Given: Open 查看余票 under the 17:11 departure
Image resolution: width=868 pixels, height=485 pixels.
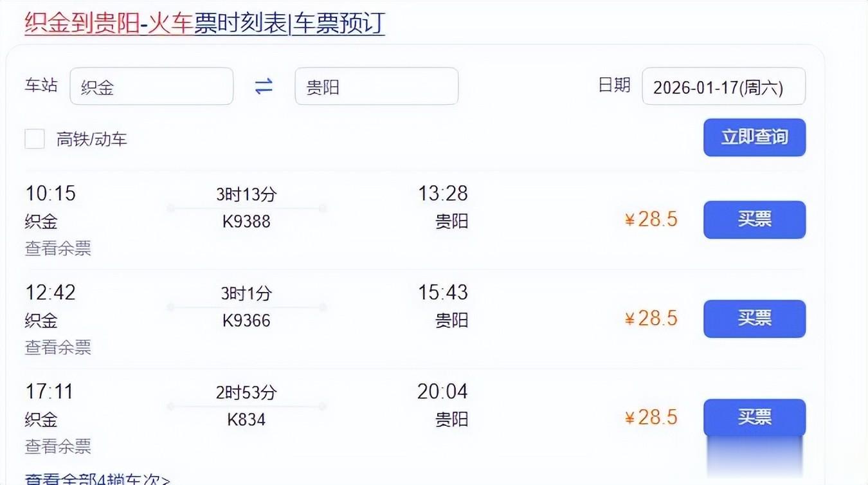Looking at the screenshot, I should pos(58,446).
